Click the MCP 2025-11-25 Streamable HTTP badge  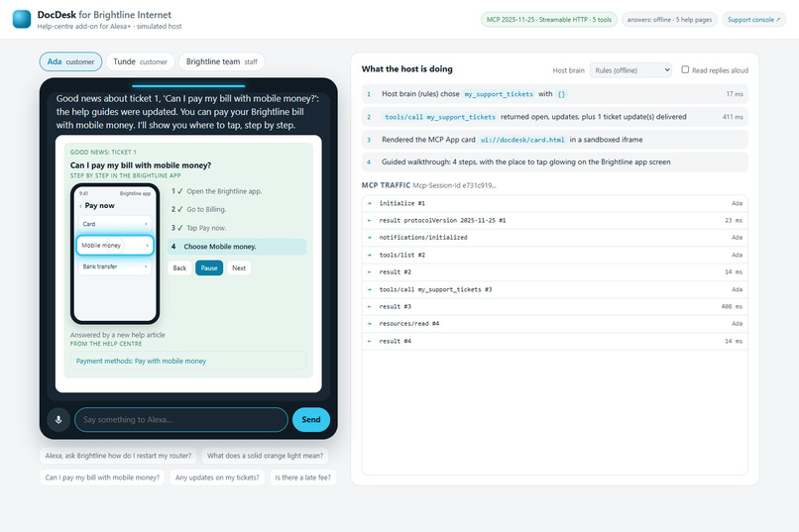tap(549, 20)
